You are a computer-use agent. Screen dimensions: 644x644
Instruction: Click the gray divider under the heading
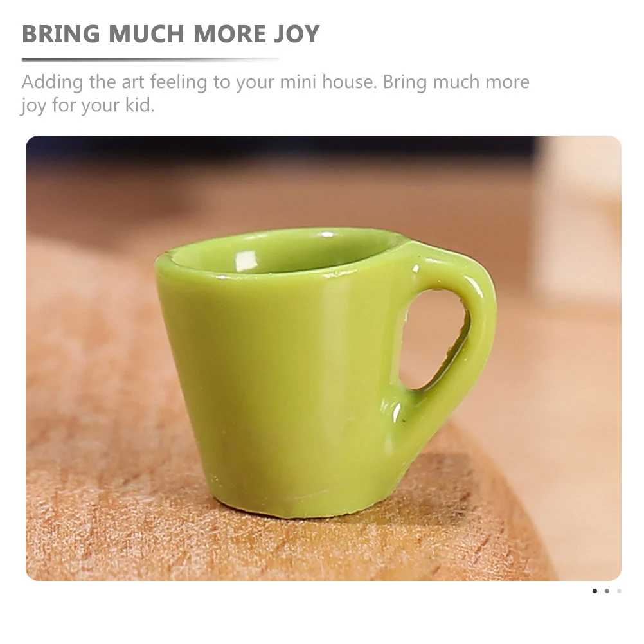coord(150,60)
